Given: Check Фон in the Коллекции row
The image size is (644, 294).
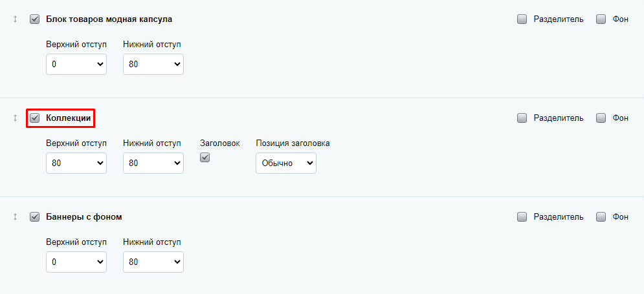Looking at the screenshot, I should tap(601, 118).
